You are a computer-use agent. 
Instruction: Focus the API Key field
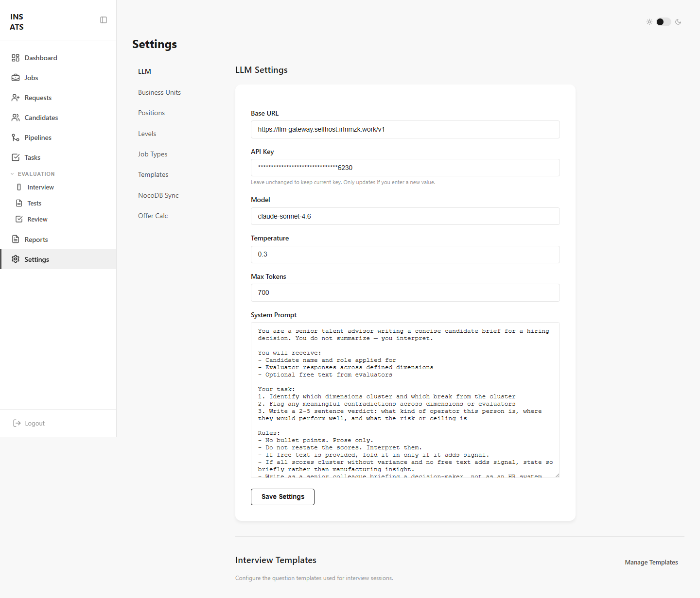405,168
